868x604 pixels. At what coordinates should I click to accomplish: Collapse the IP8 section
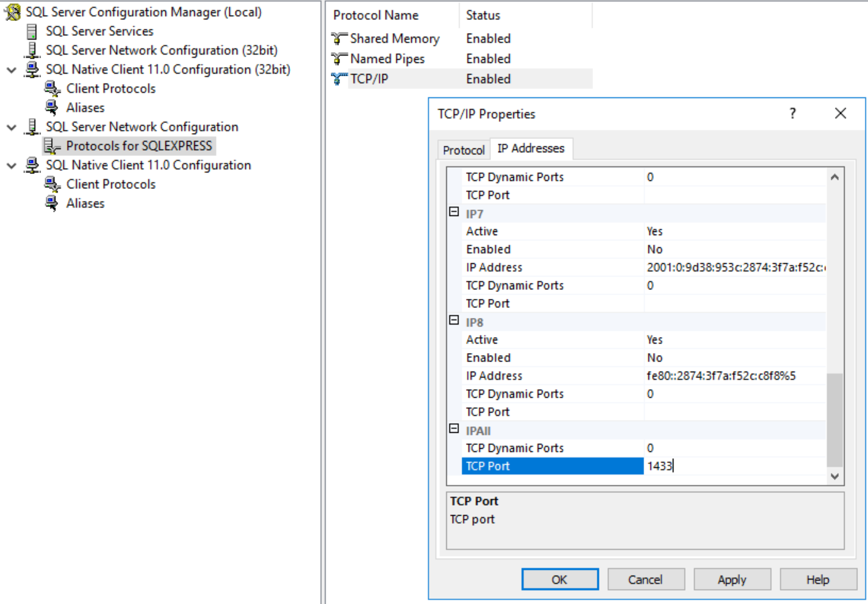[454, 320]
